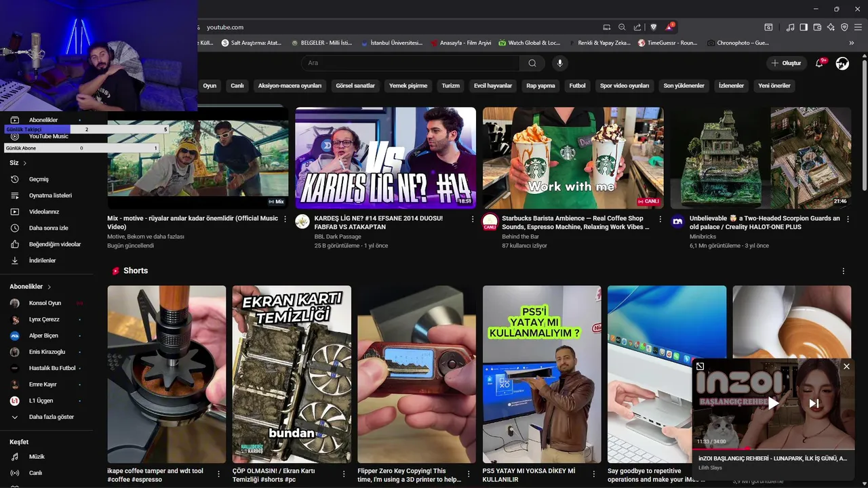The image size is (868, 488).
Task: Click the İndirilenler download icon
Action: [15, 261]
